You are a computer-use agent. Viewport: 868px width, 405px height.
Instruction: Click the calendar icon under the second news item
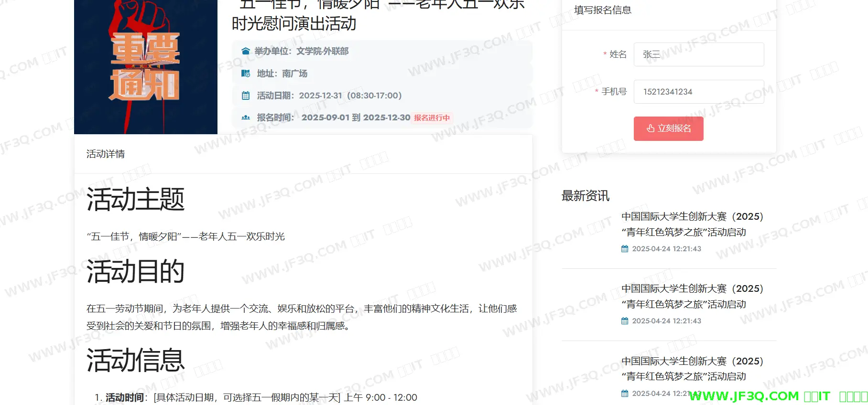click(625, 321)
